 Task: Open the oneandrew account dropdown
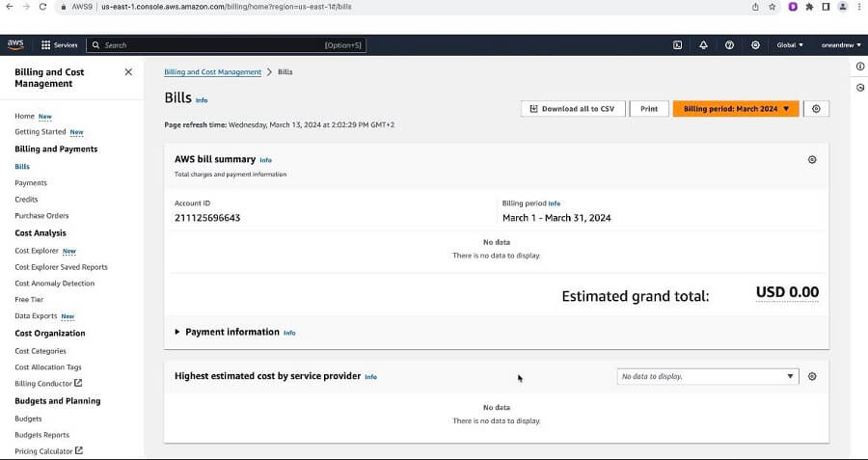(x=841, y=45)
